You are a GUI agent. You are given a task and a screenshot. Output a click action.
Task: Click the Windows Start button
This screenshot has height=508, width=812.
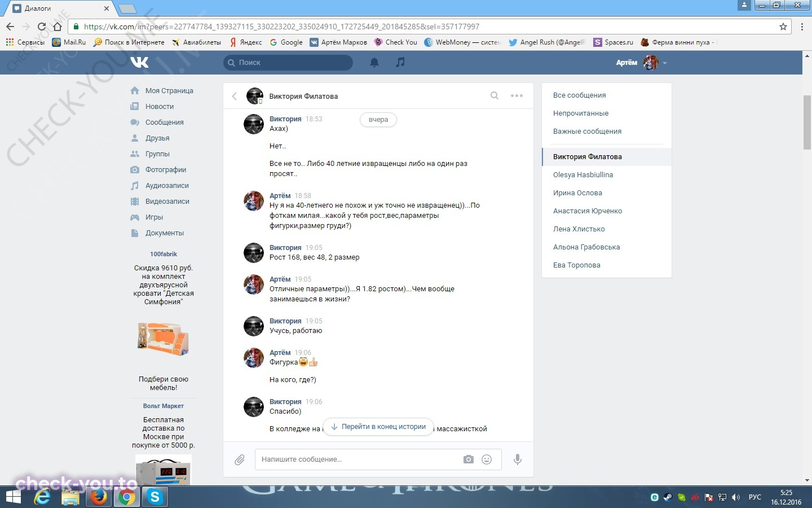pos(13,497)
